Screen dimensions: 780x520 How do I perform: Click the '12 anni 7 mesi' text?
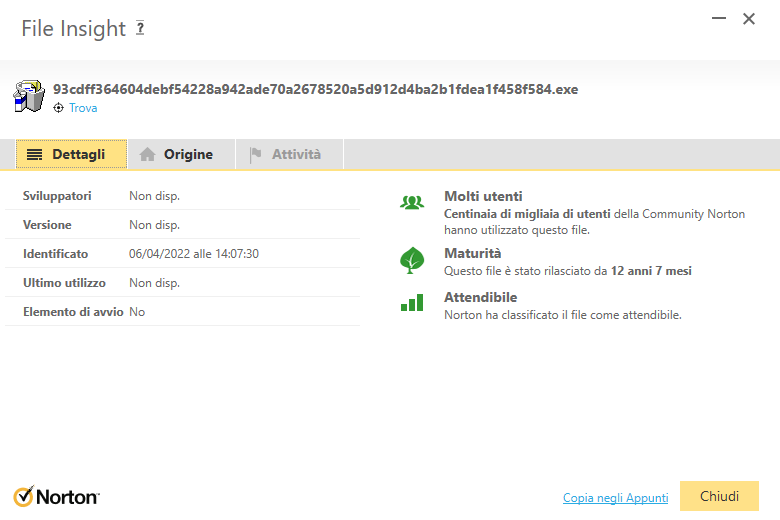coord(651,271)
